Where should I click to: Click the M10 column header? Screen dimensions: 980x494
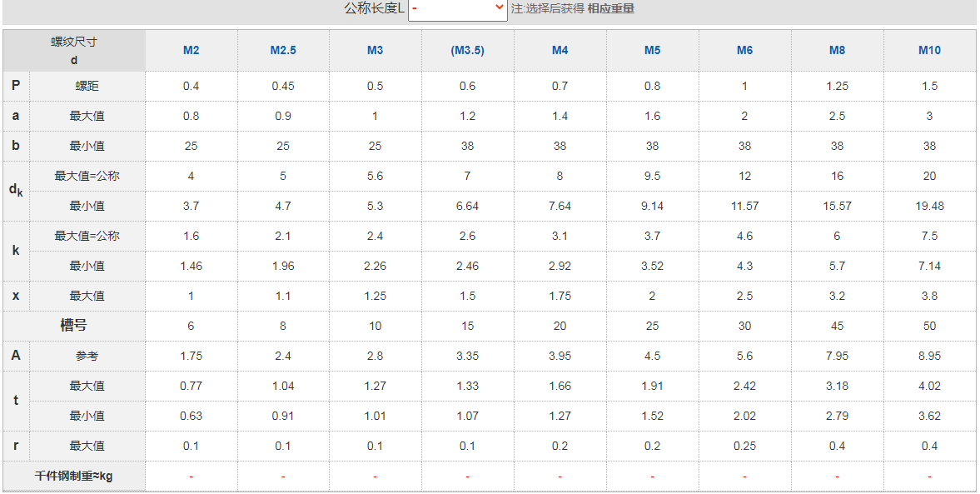click(x=929, y=50)
